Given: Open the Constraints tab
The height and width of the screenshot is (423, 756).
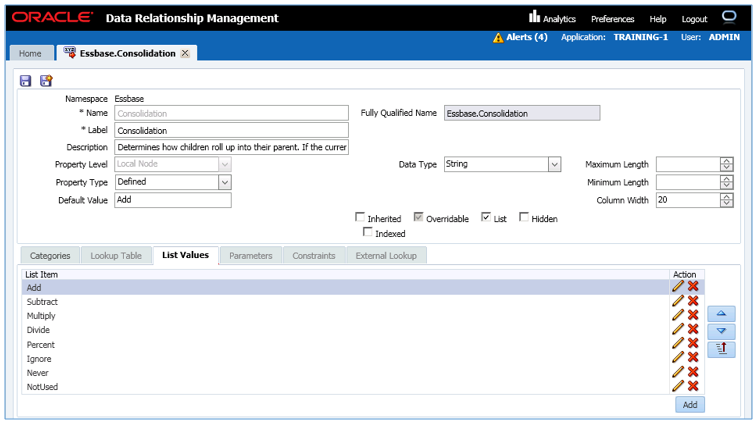Looking at the screenshot, I should pos(314,256).
